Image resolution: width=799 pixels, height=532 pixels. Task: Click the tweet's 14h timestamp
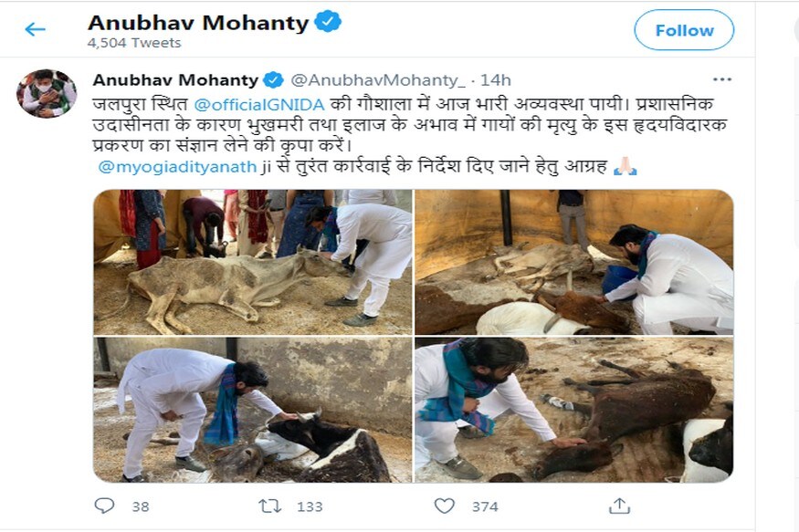coord(498,79)
